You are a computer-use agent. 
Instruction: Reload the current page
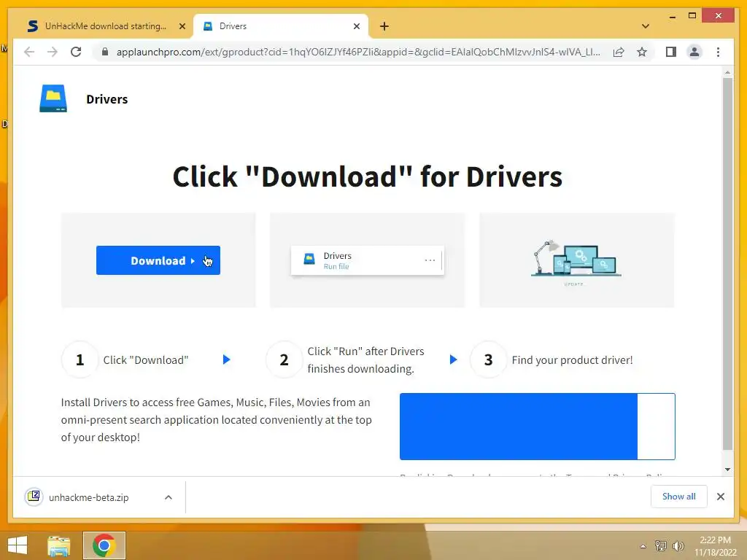(76, 52)
